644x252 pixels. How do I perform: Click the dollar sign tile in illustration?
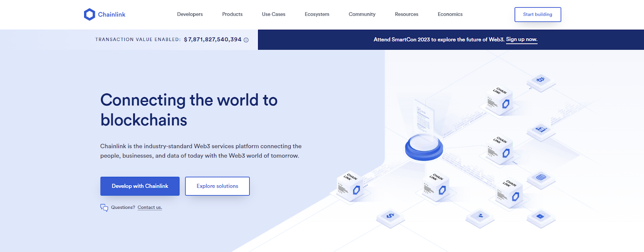[x=390, y=216]
